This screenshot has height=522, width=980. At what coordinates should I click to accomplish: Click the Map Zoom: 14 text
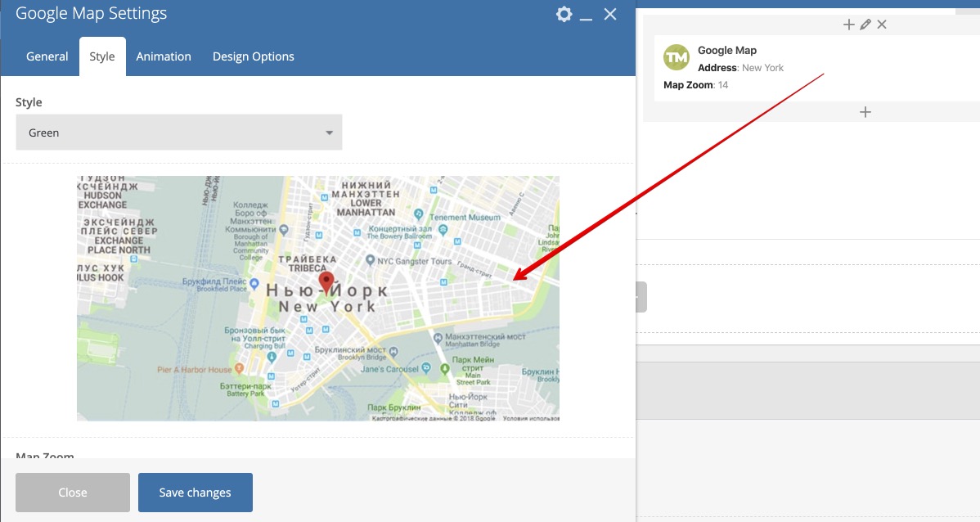pos(695,85)
